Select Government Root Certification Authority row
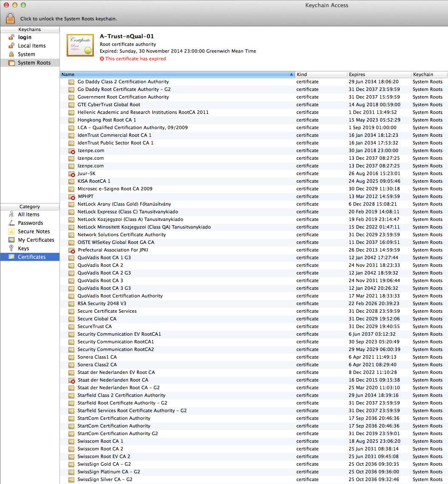Screen dimensions: 448x484 coord(254,97)
